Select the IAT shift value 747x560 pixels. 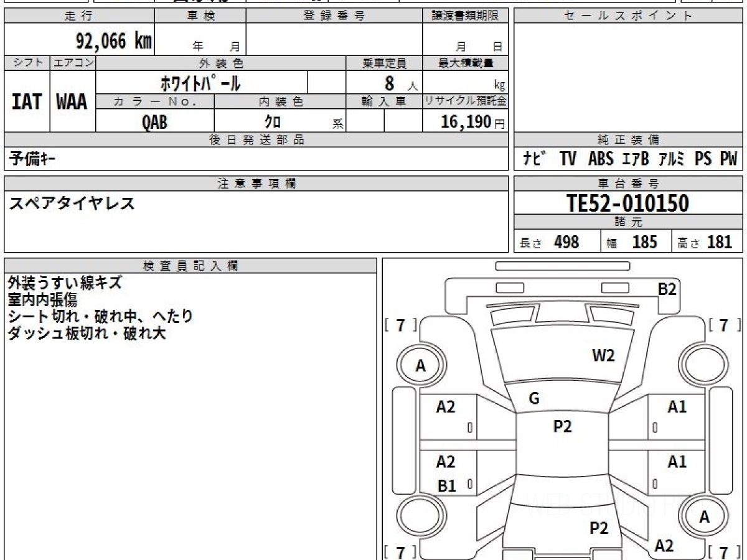[x=27, y=102]
